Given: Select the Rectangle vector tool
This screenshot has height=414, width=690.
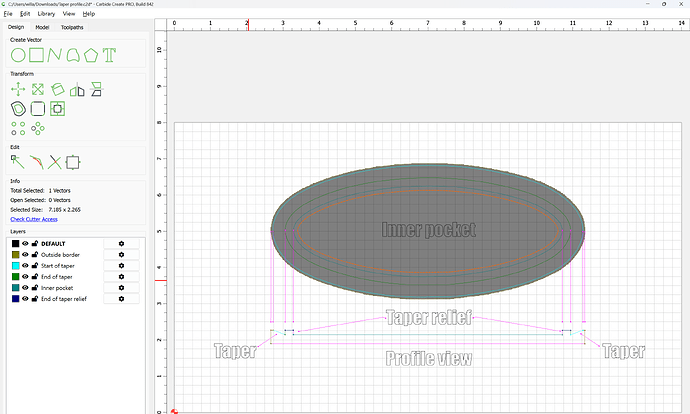Looking at the screenshot, I should click(37, 53).
